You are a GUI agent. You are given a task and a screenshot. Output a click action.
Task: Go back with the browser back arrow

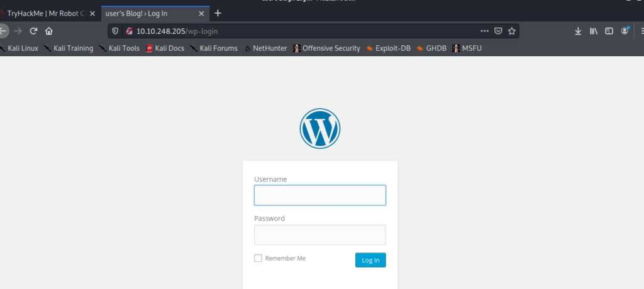[x=3, y=31]
